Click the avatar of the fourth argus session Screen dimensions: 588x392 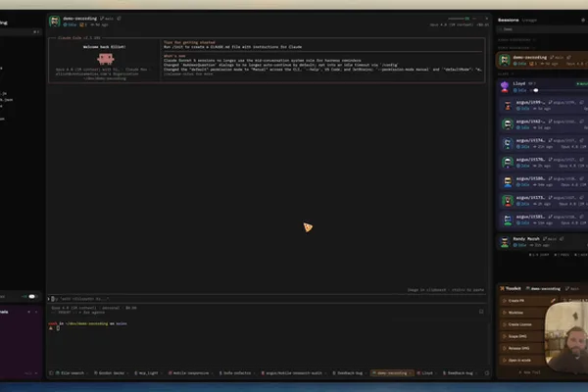pos(508,163)
